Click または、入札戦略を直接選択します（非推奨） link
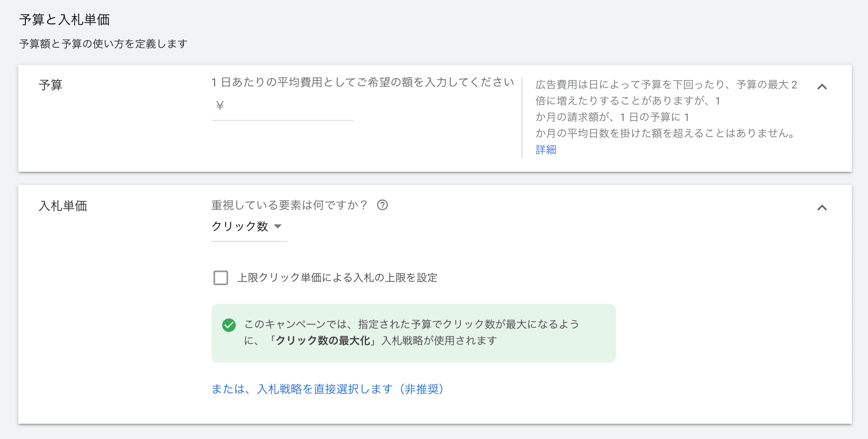 tap(328, 389)
